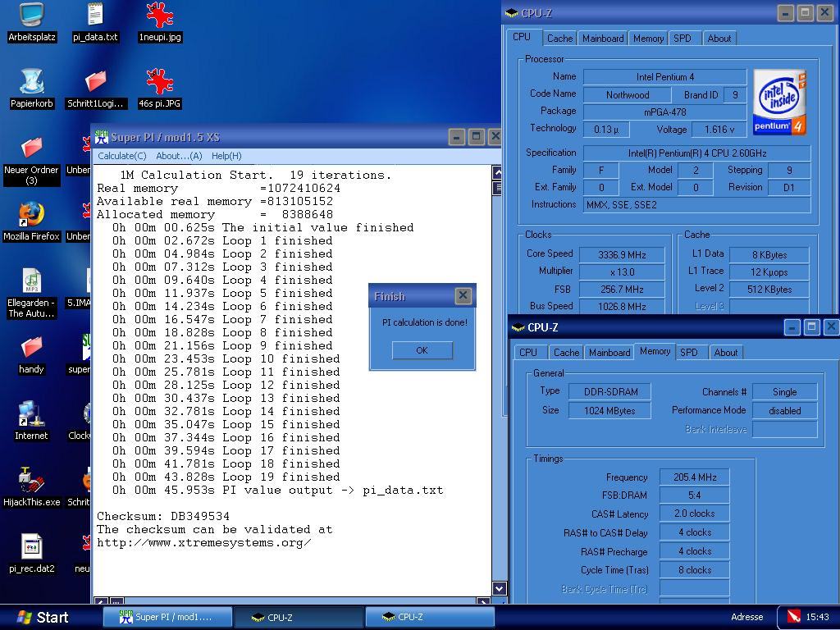This screenshot has height=630, width=840.
Task: Minimize the upper CPU-Z window
Action: [x=786, y=13]
